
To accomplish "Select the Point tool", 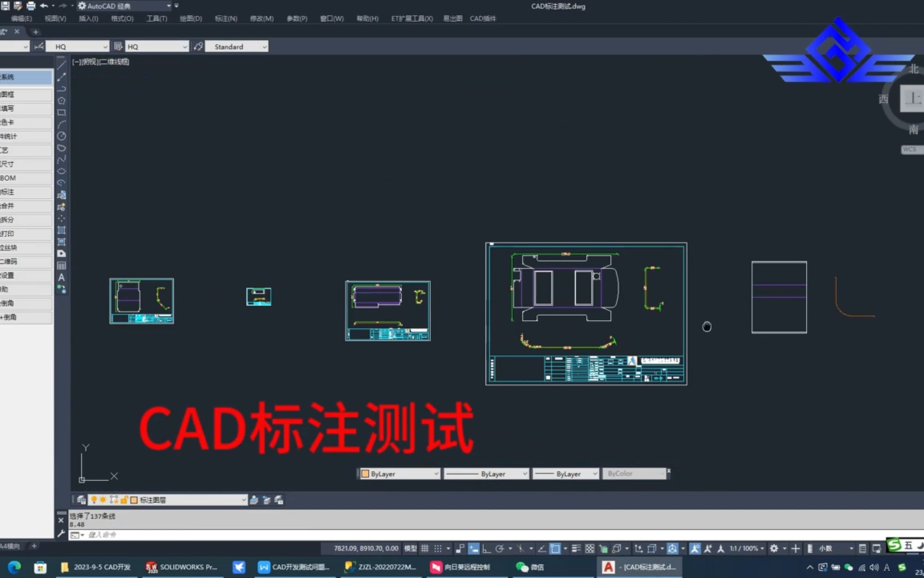I will tap(61, 218).
